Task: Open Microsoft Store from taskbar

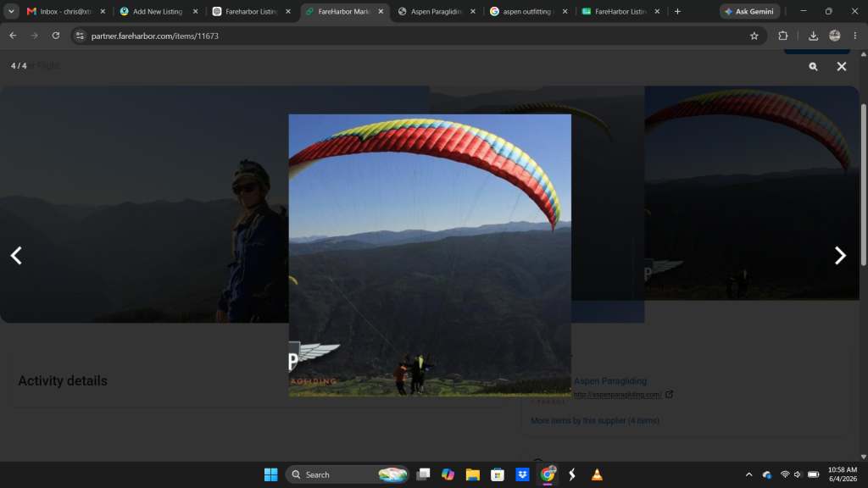Action: point(498,474)
